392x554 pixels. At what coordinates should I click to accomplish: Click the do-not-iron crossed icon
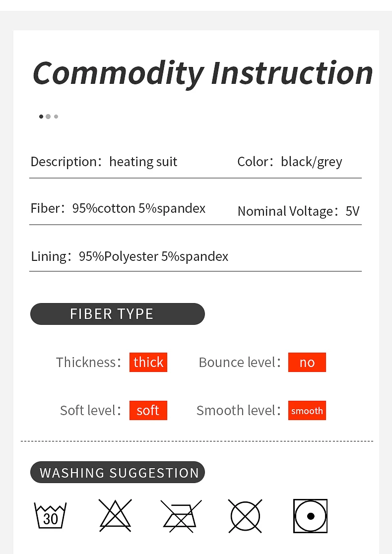click(x=181, y=516)
